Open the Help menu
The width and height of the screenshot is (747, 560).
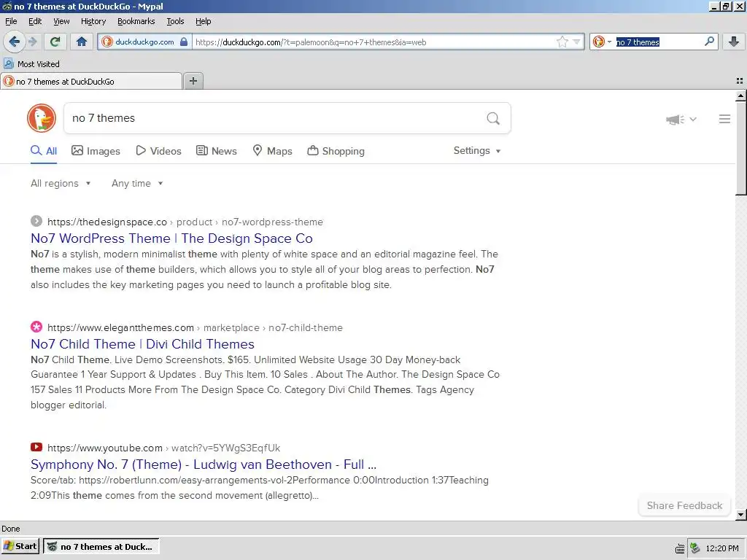[203, 21]
